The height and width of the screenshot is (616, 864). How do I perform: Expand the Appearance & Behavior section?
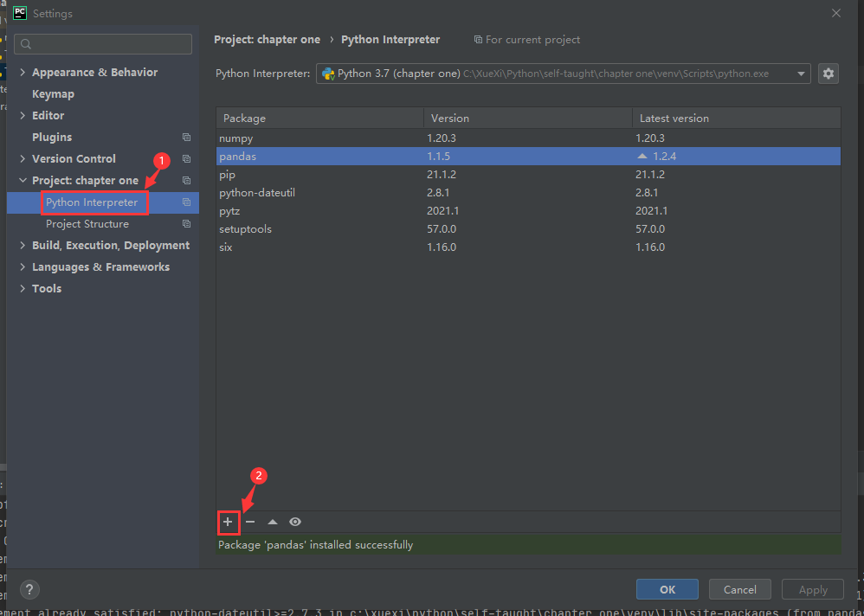click(23, 72)
